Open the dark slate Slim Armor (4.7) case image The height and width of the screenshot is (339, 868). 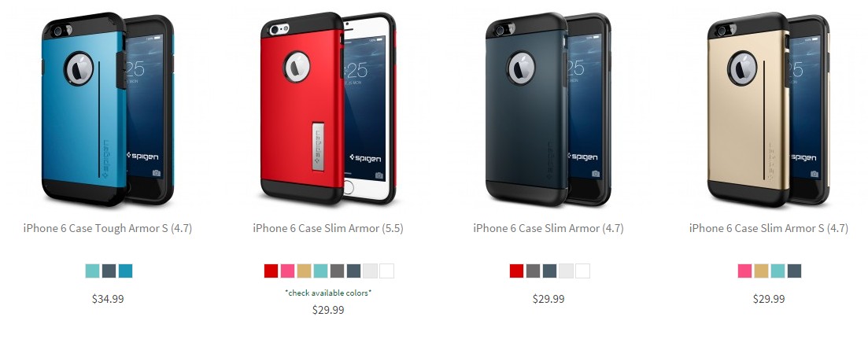pyautogui.click(x=548, y=109)
